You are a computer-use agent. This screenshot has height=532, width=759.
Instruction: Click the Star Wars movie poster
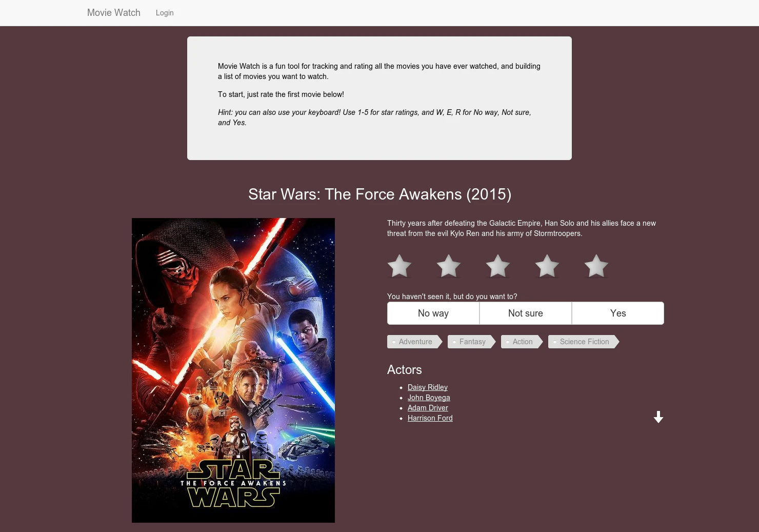pos(233,370)
